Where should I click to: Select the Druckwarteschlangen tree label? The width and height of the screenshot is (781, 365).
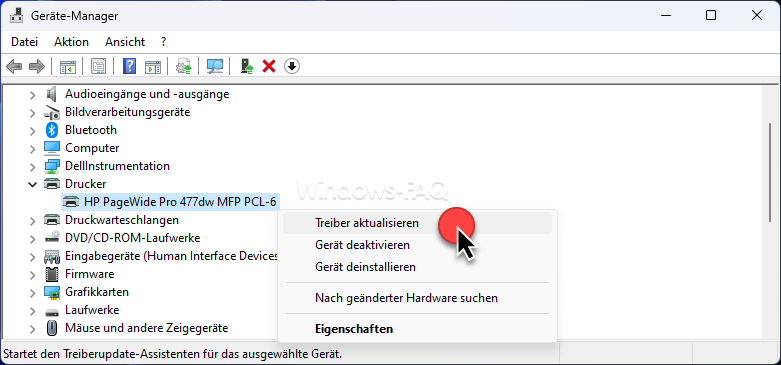coord(122,220)
